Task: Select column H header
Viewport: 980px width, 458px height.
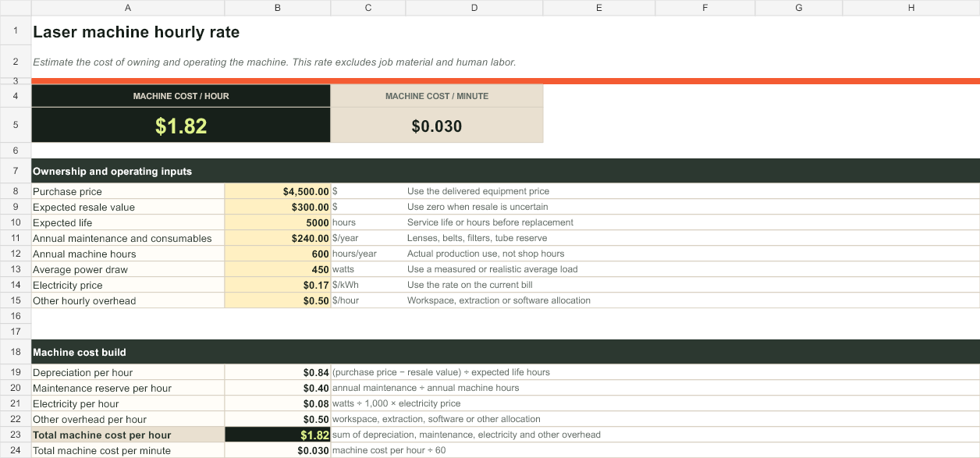Action: pos(911,7)
